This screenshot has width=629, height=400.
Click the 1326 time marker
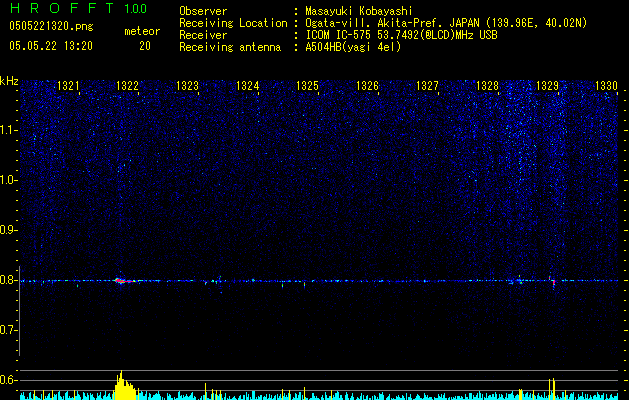pos(367,86)
